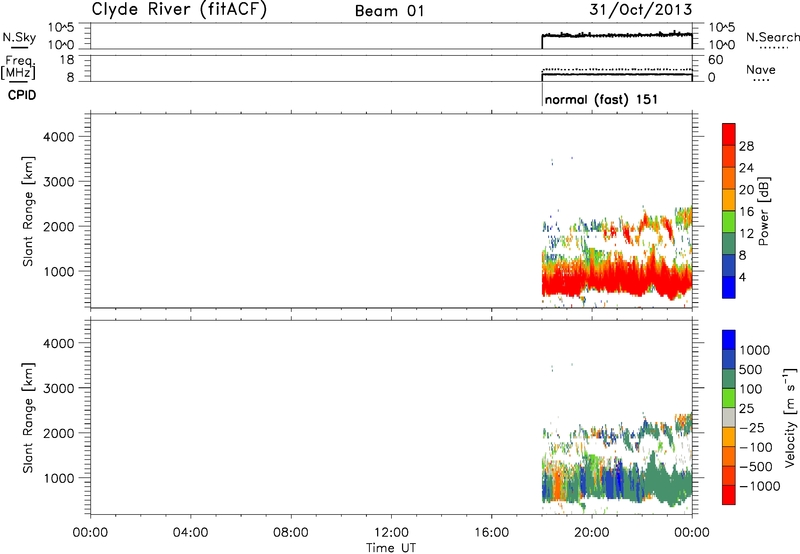800x554 pixels.
Task: Click the '60' value on right frequency axis
Action: pos(715,60)
